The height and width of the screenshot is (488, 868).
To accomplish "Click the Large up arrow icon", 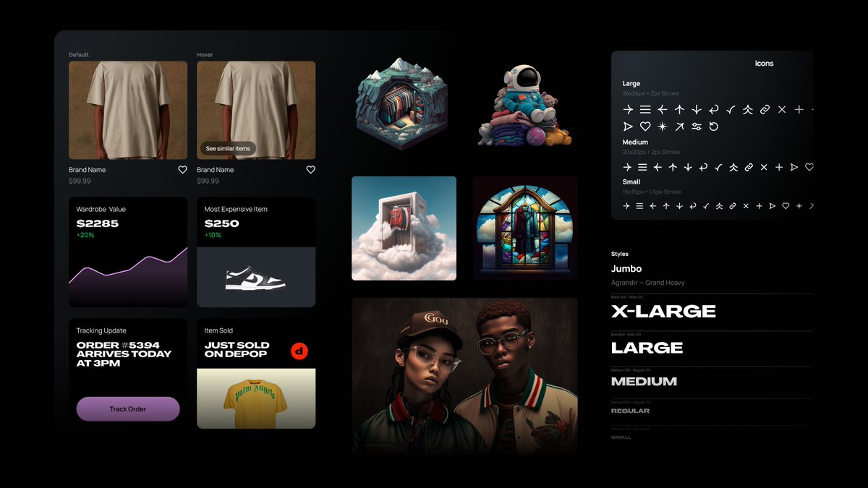I will coord(679,110).
